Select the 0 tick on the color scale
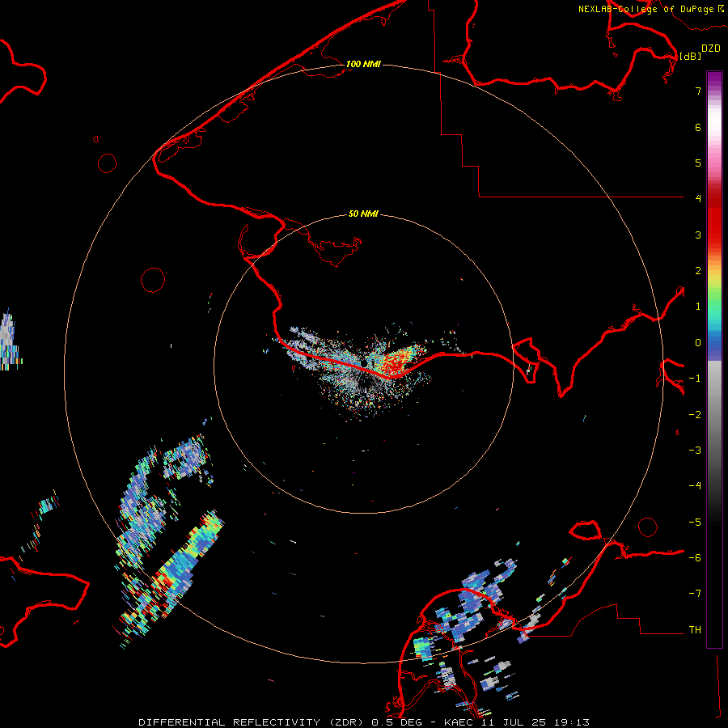 tap(698, 343)
